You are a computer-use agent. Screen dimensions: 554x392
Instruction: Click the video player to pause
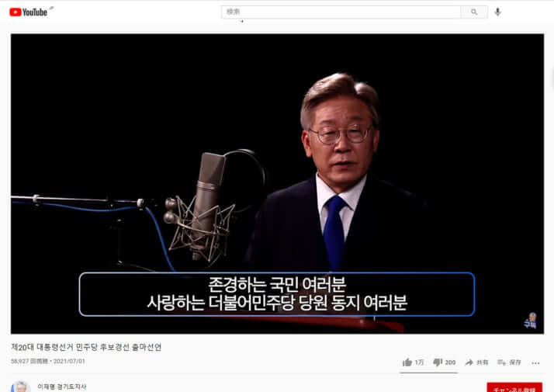point(277,155)
